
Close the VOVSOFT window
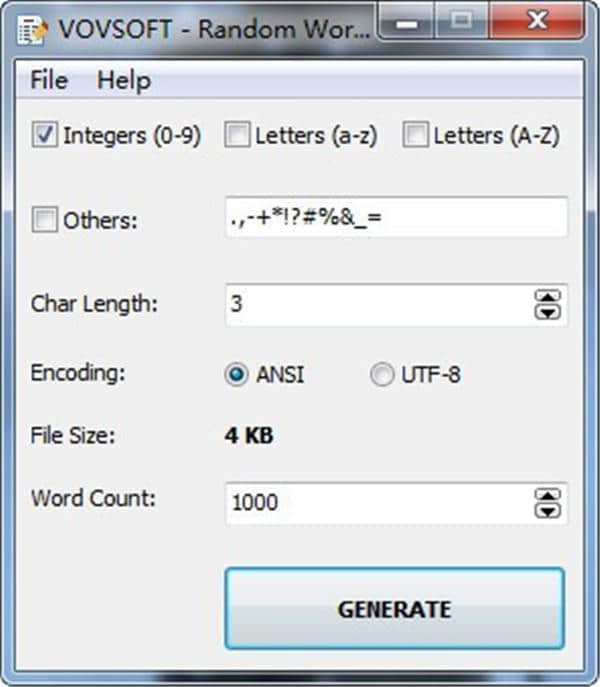(x=536, y=21)
